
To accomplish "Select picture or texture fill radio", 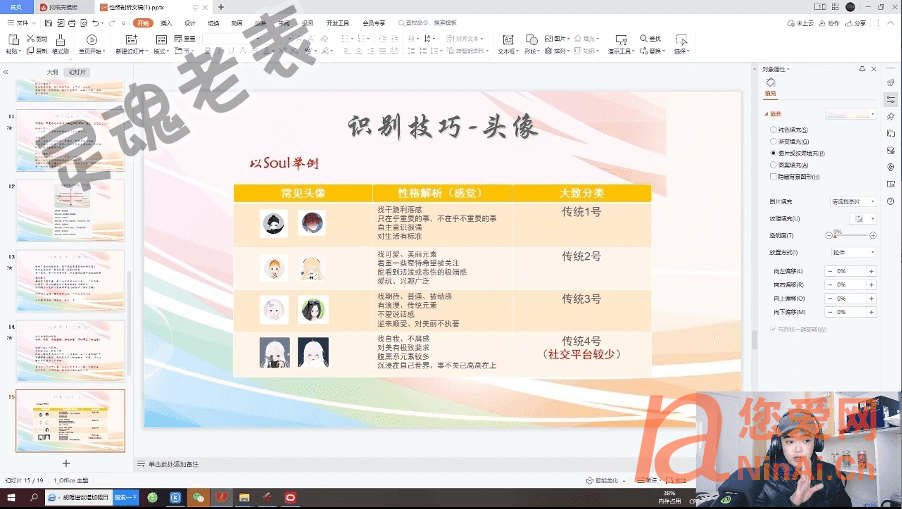I will tap(773, 154).
